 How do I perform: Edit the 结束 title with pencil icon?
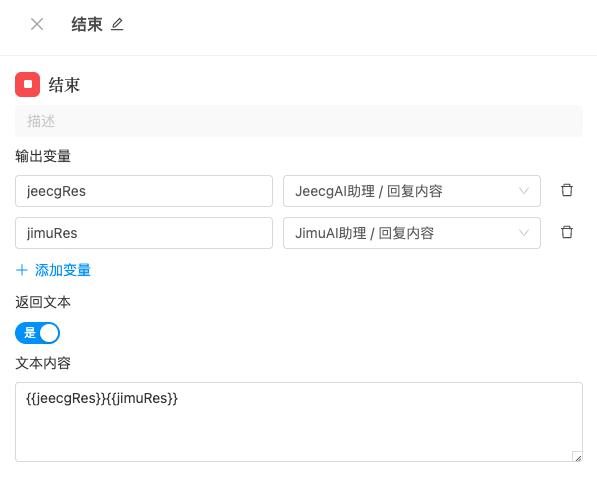pyautogui.click(x=117, y=24)
